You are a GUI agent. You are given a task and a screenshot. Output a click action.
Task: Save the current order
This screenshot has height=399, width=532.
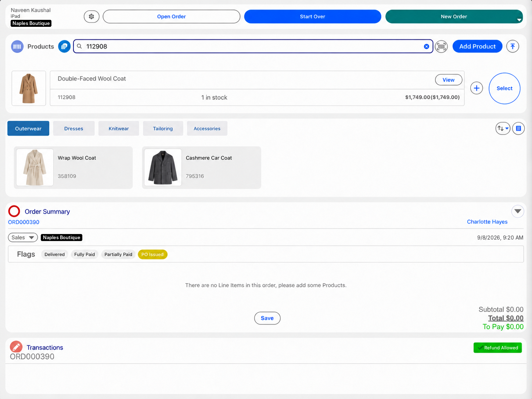point(267,318)
